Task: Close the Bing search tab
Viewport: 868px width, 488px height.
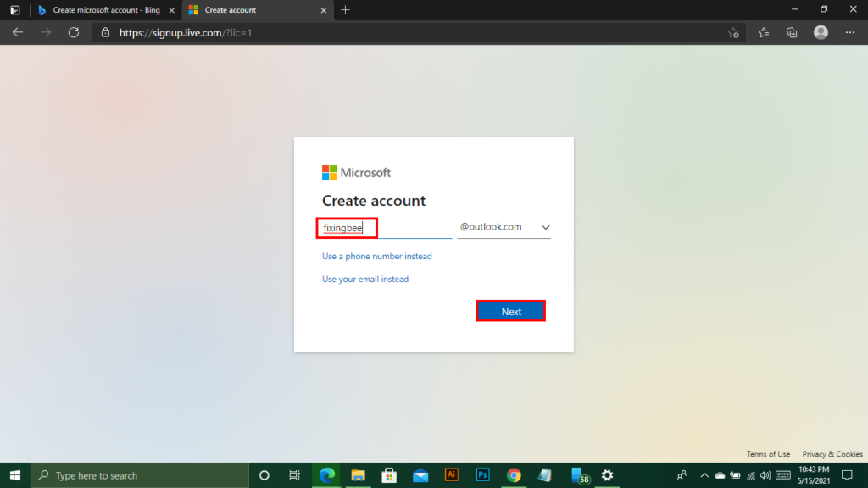Action: [171, 10]
